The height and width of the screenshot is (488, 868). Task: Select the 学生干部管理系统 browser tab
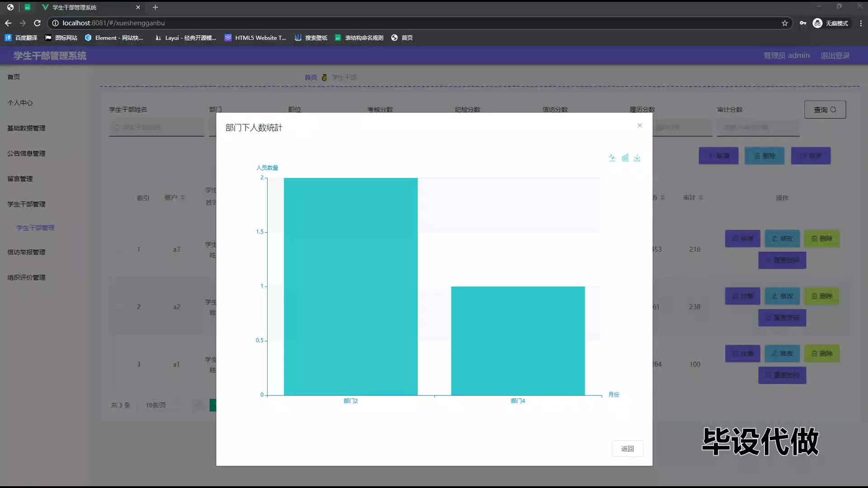point(75,7)
